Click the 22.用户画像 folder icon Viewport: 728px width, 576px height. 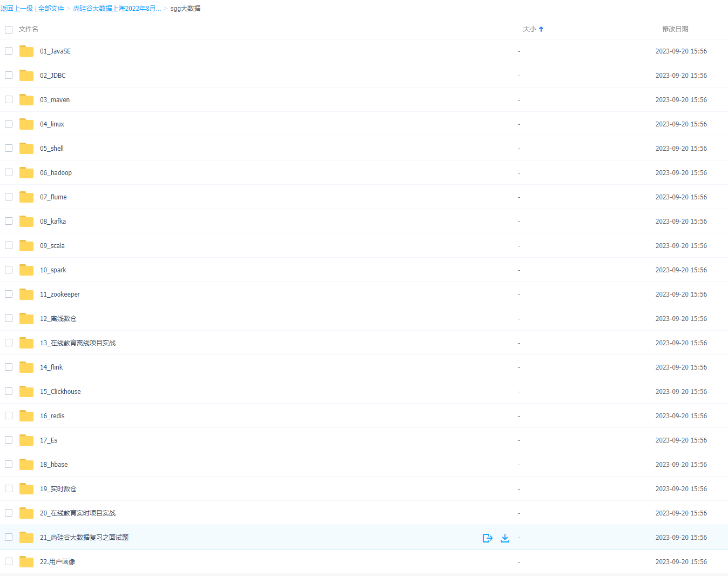26,562
